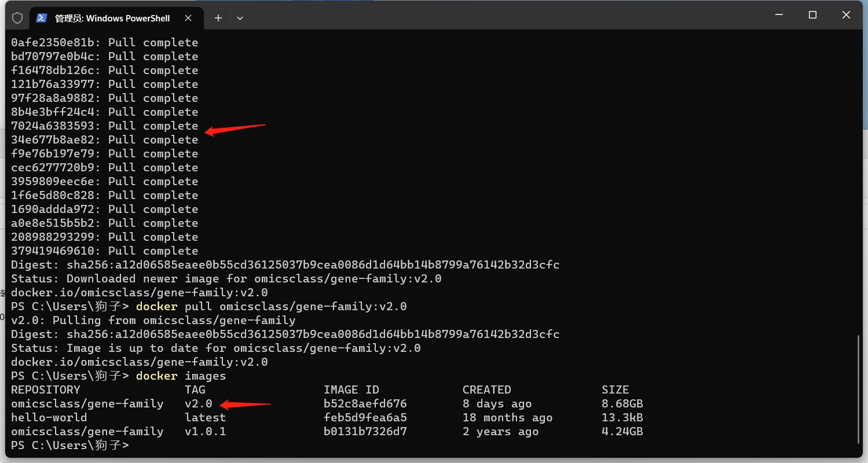
Task: Click the 379419469610: Pull complete line
Action: pyautogui.click(x=104, y=251)
